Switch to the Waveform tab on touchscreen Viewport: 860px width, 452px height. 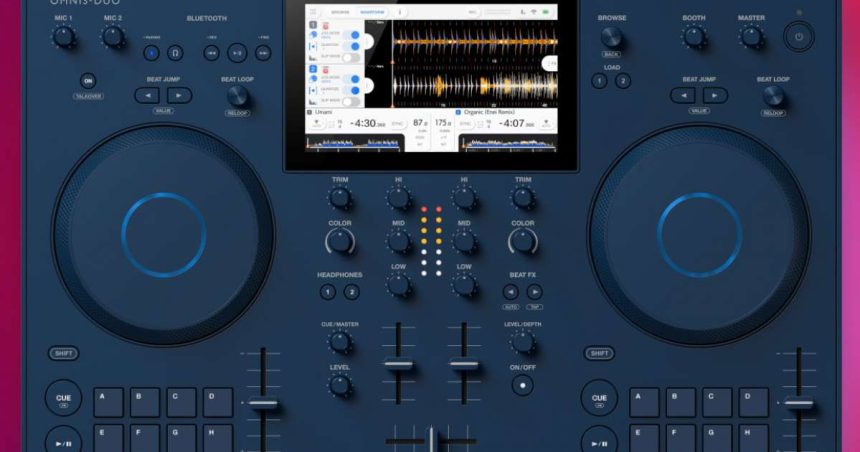tap(372, 12)
